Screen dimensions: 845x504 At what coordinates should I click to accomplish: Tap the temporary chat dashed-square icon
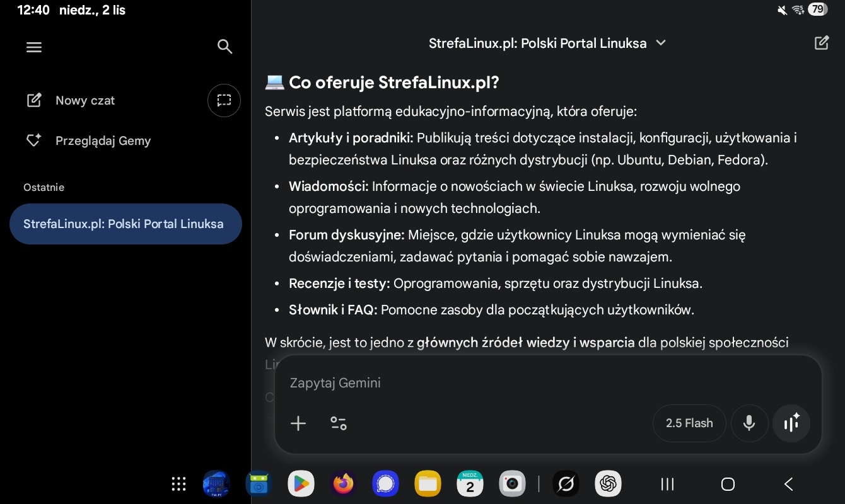click(x=224, y=100)
